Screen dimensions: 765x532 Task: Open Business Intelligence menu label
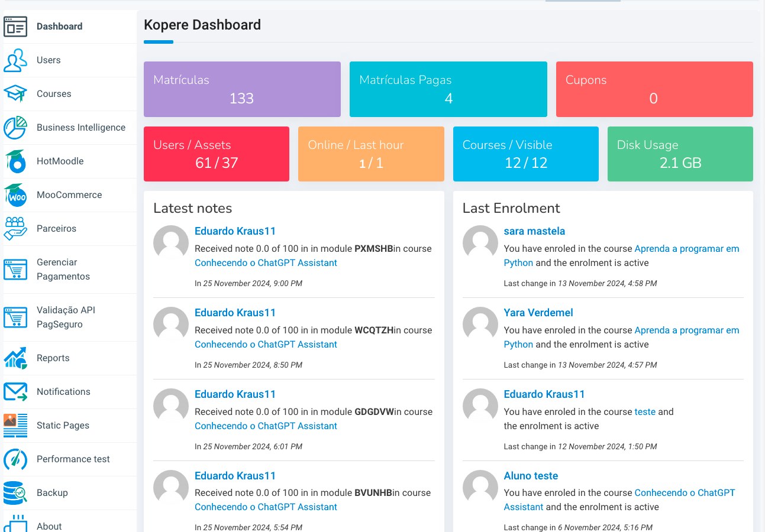click(81, 128)
